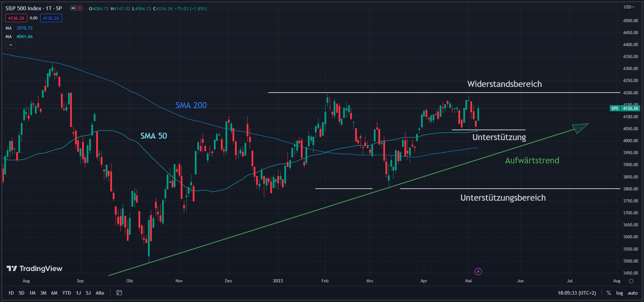Viewport: 644px width, 302px height.
Task: Click the Okt label on time axis
Action: (x=130, y=281)
